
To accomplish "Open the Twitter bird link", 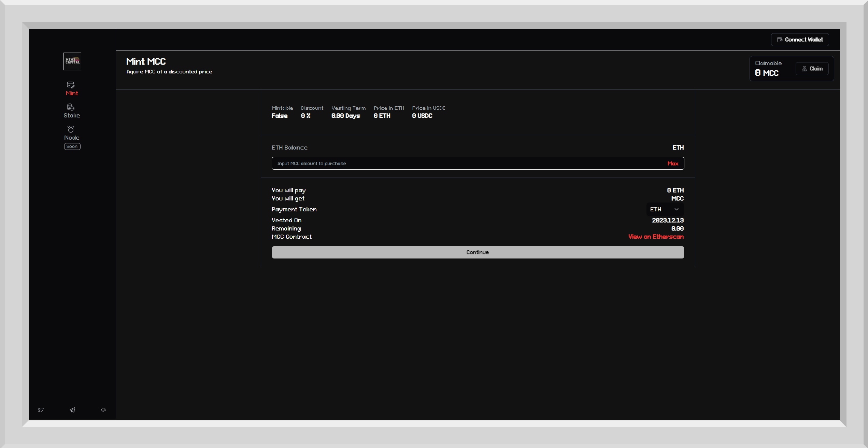I will click(x=41, y=410).
